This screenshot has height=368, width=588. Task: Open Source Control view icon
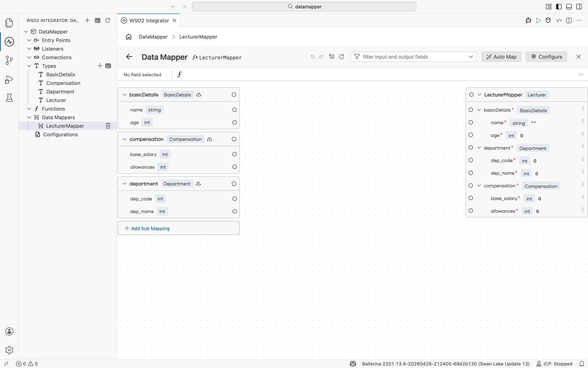[x=9, y=60]
